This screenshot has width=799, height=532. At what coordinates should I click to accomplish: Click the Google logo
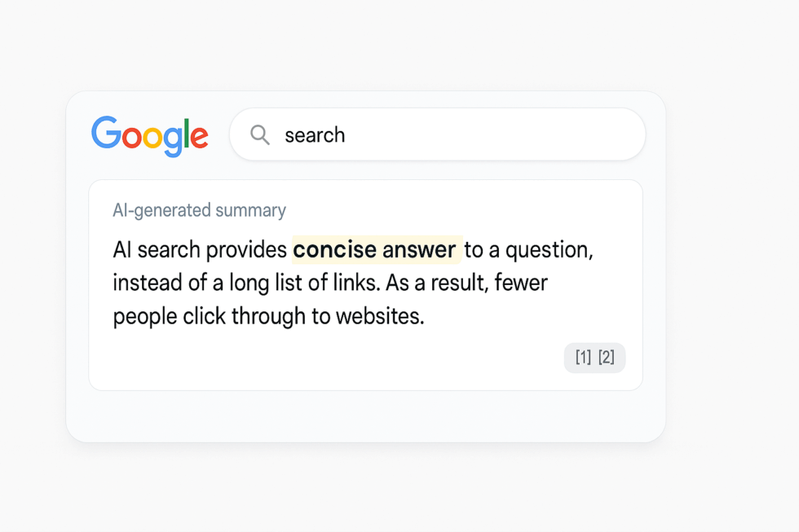coord(150,135)
